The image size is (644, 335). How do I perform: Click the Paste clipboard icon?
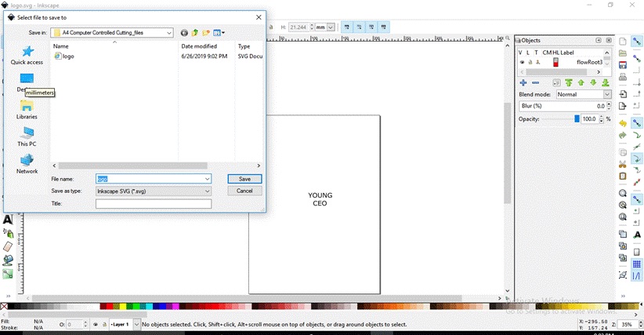623,176
